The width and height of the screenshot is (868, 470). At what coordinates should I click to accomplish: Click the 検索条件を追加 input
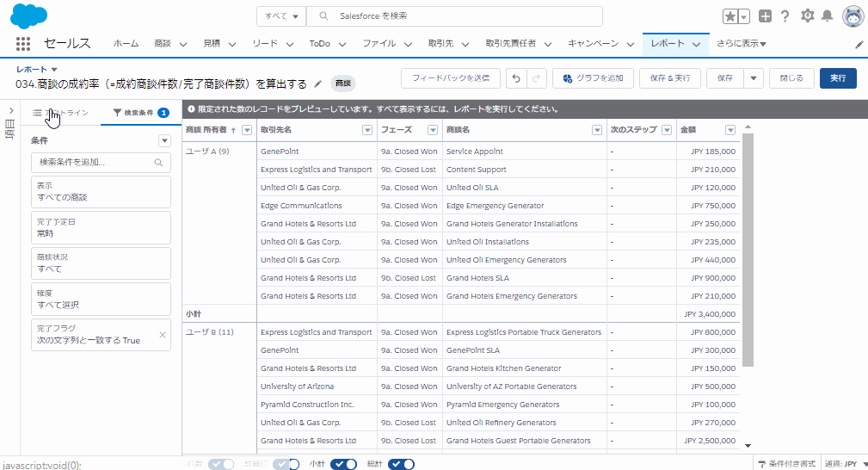(x=101, y=163)
